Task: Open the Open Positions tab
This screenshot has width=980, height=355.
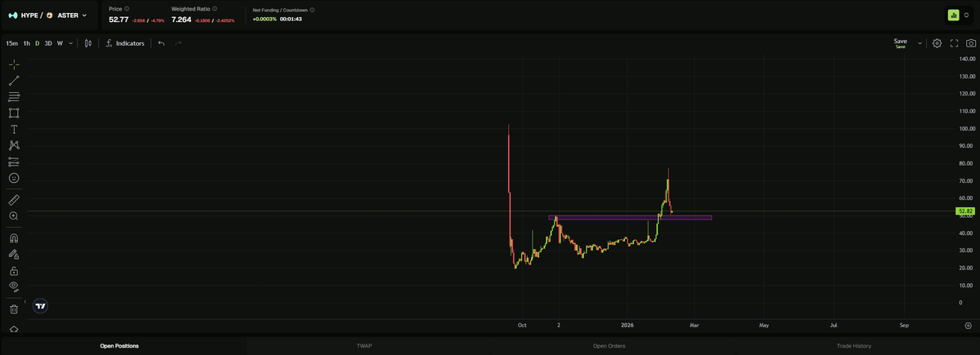Action: 119,346
